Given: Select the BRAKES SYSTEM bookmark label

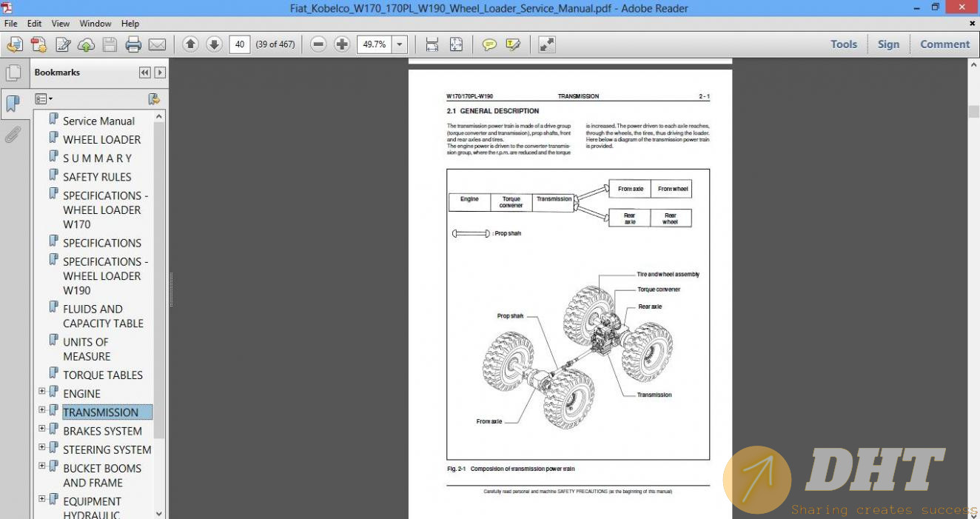Looking at the screenshot, I should (102, 431).
